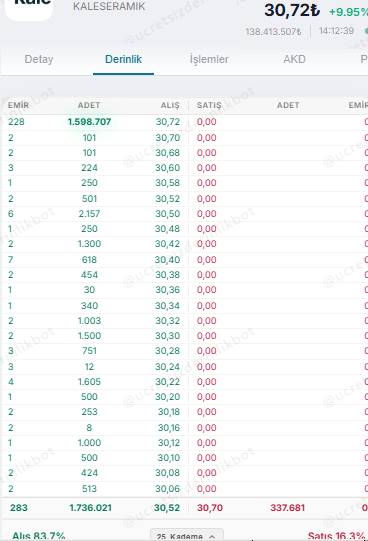Screen dimensions: 368x541
Task: Click the Alış 83.7% ratio label
Action: (x=39, y=536)
